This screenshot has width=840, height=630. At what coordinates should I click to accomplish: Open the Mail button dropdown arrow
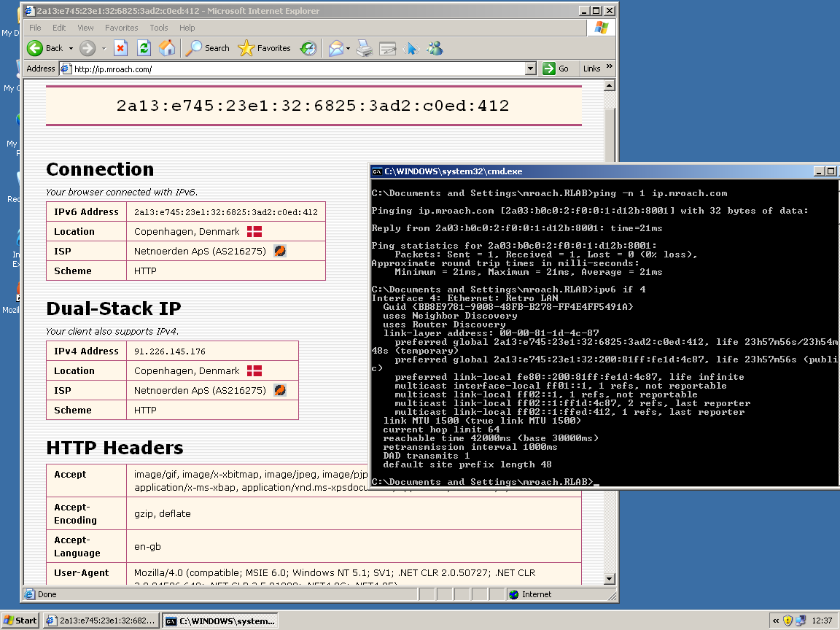(349, 48)
